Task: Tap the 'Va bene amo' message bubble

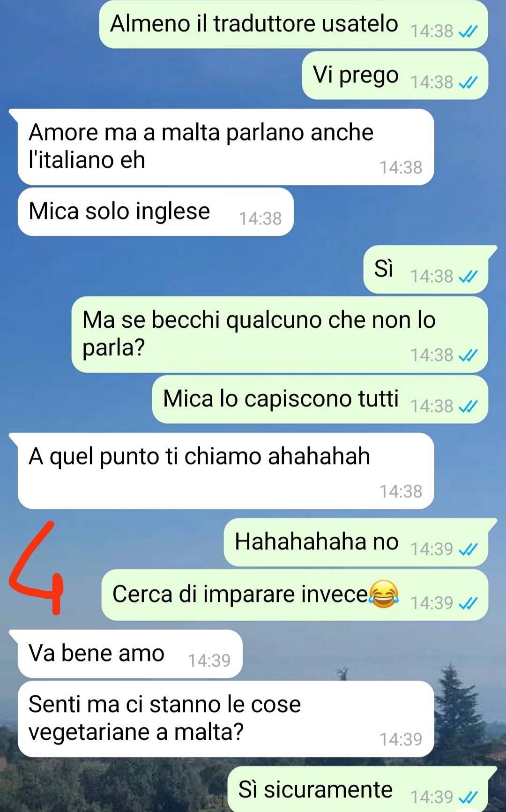Action: tap(130, 654)
